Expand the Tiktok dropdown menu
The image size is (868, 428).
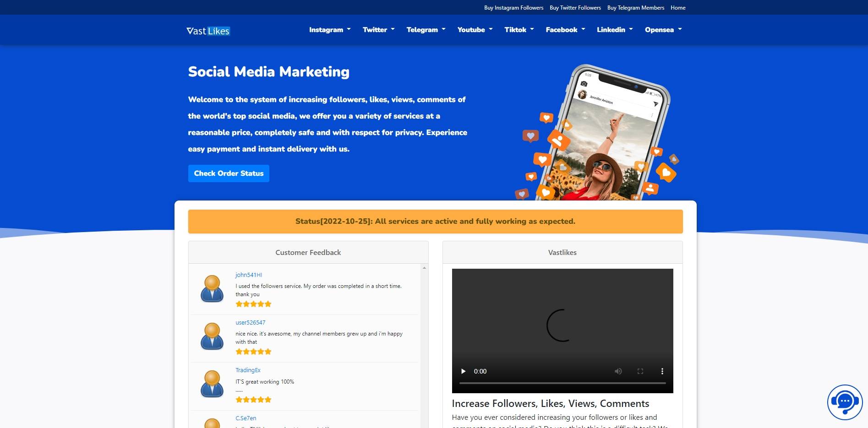tap(519, 30)
